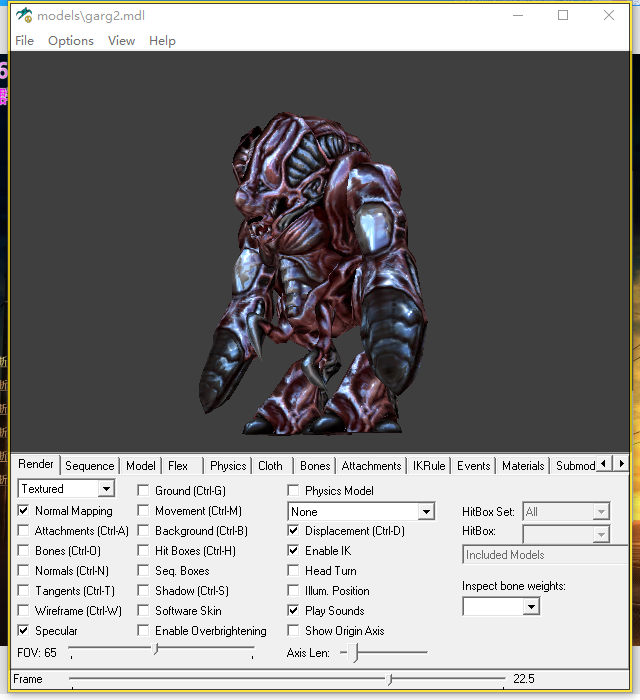This screenshot has width=640, height=700.
Task: Click the frame value 22.5
Action: tap(524, 679)
